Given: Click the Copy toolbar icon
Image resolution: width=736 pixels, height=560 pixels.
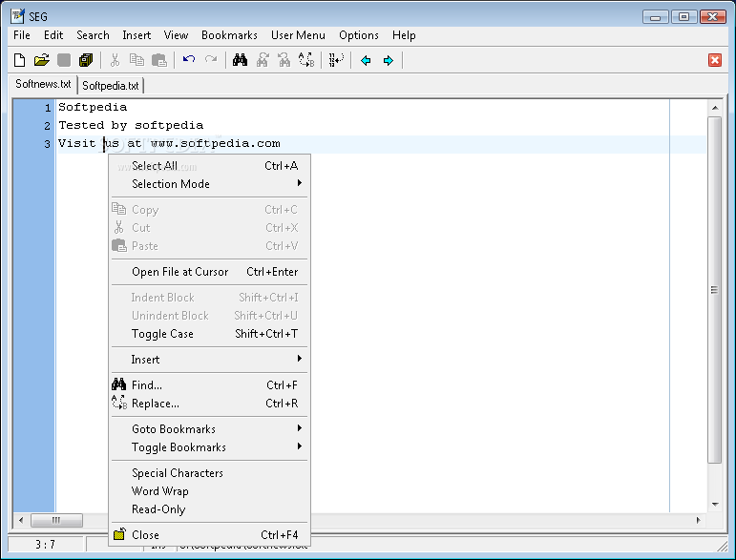Looking at the screenshot, I should pos(137,60).
